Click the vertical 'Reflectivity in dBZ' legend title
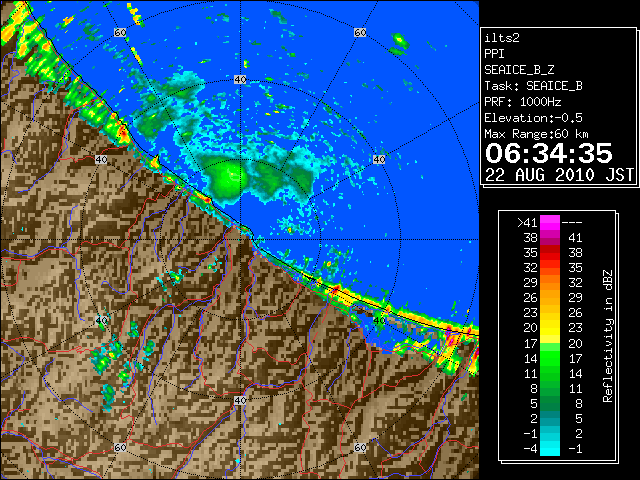The height and width of the screenshot is (480, 640). point(608,336)
